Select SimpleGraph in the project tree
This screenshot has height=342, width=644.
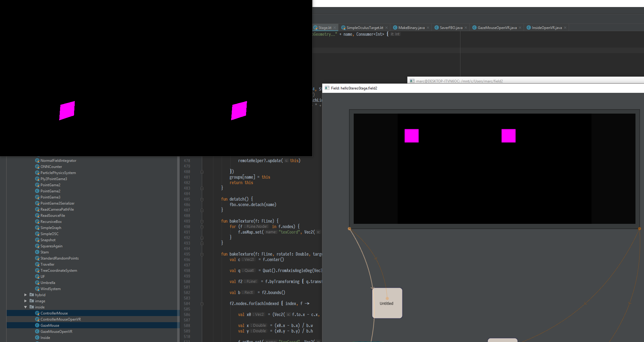point(51,228)
